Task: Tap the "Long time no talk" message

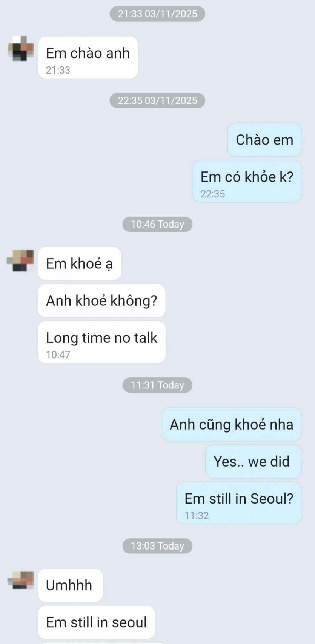Action: pyautogui.click(x=102, y=342)
